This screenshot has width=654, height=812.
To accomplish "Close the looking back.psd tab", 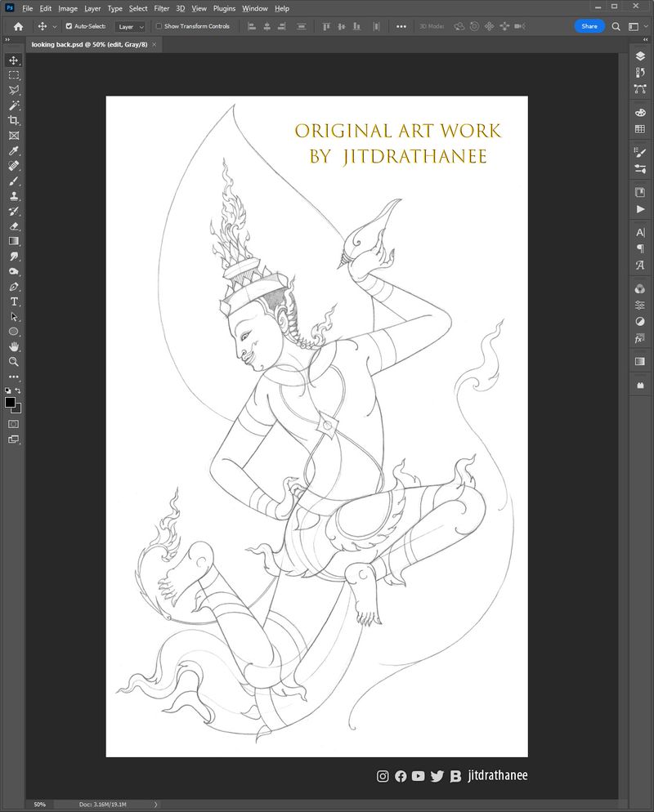I will [154, 45].
